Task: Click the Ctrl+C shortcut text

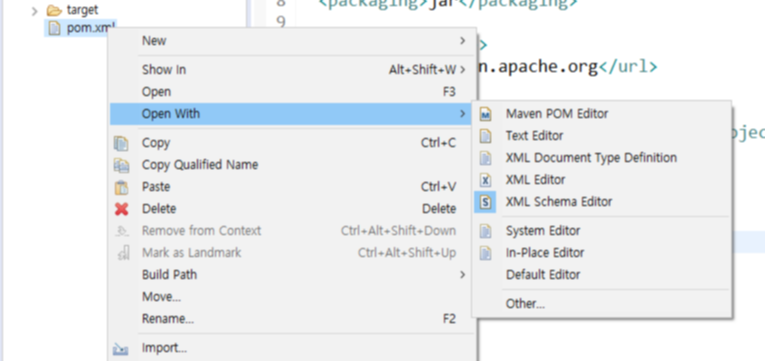Action: 438,143
